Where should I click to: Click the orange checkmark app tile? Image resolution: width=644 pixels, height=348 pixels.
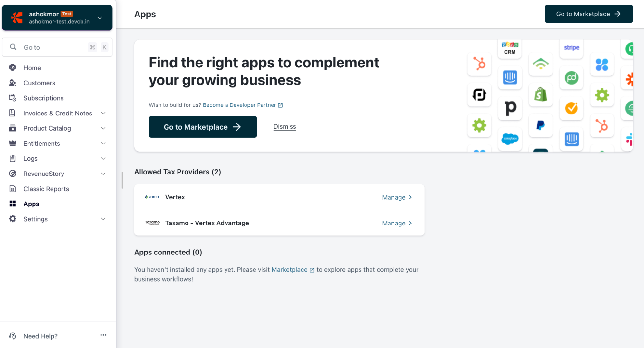coord(572,108)
